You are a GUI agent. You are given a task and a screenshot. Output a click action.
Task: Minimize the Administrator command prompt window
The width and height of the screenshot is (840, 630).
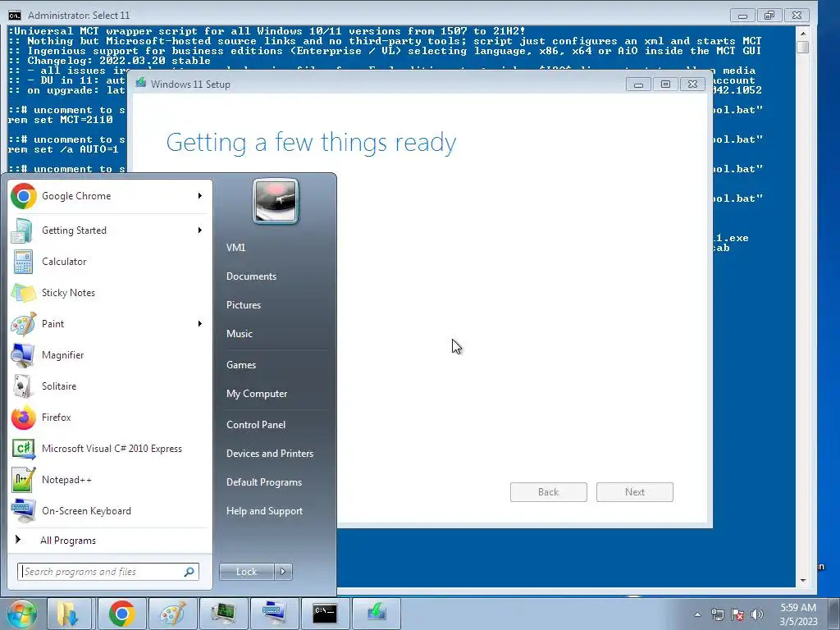742,16
